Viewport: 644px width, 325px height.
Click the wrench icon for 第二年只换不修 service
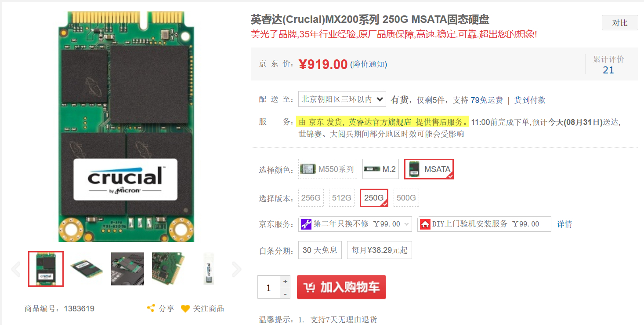(x=306, y=224)
